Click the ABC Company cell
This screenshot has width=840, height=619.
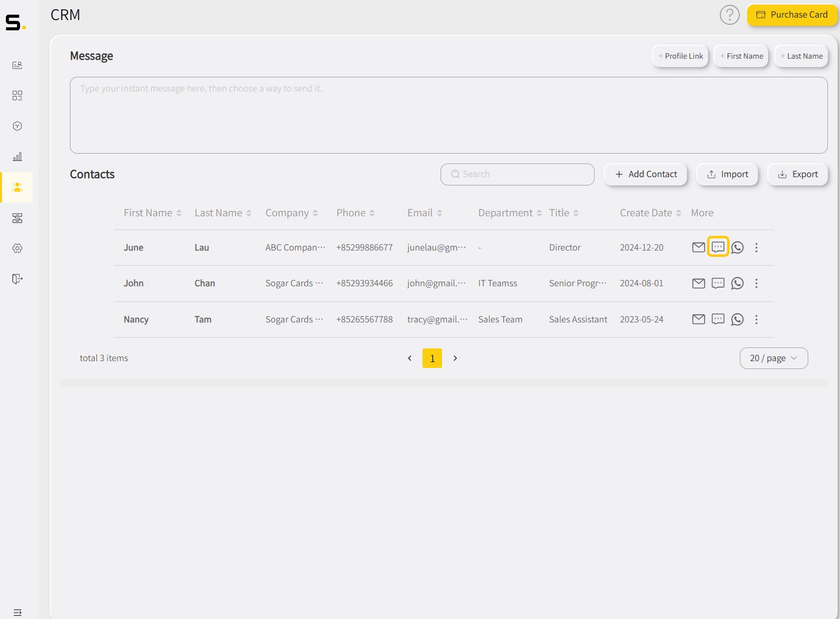(295, 248)
